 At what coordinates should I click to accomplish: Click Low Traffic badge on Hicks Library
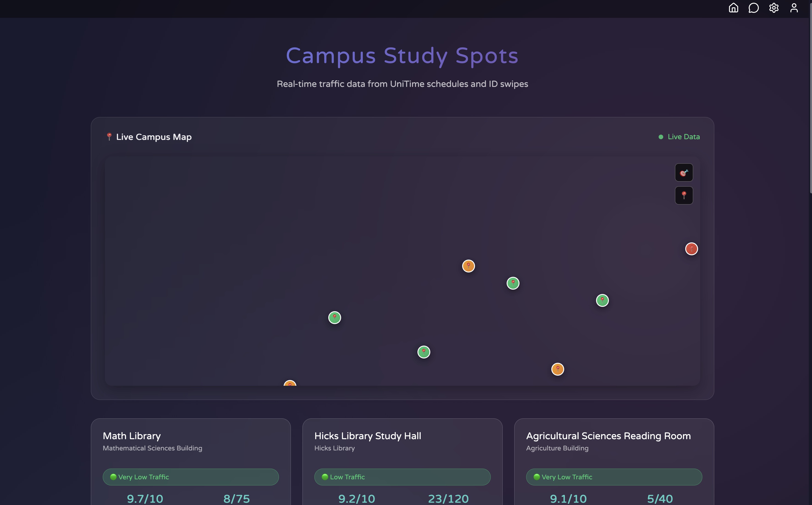point(402,477)
